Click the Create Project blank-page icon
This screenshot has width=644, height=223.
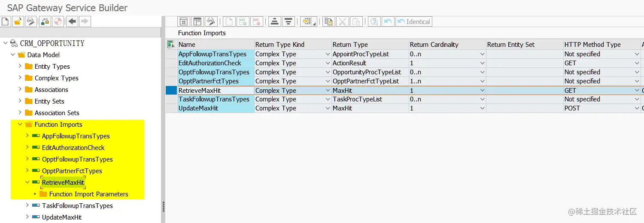click(x=6, y=21)
